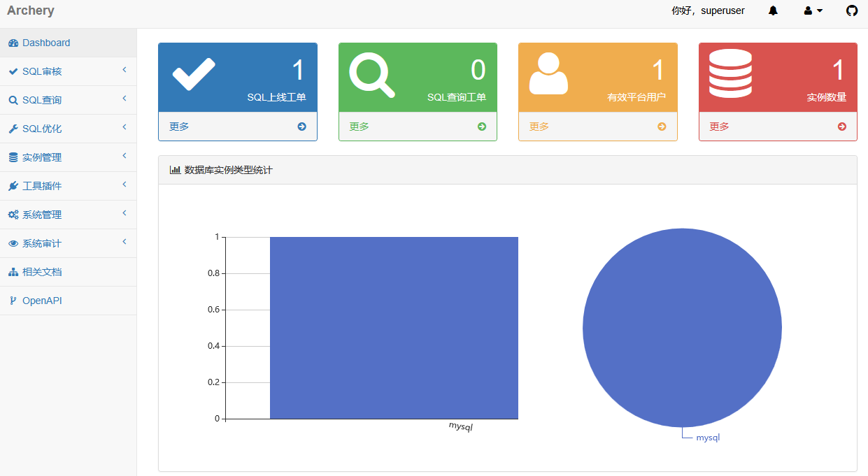This screenshot has height=476, width=868.
Task: Open the SQL优化 sidebar menu
Action: pyautogui.click(x=68, y=129)
